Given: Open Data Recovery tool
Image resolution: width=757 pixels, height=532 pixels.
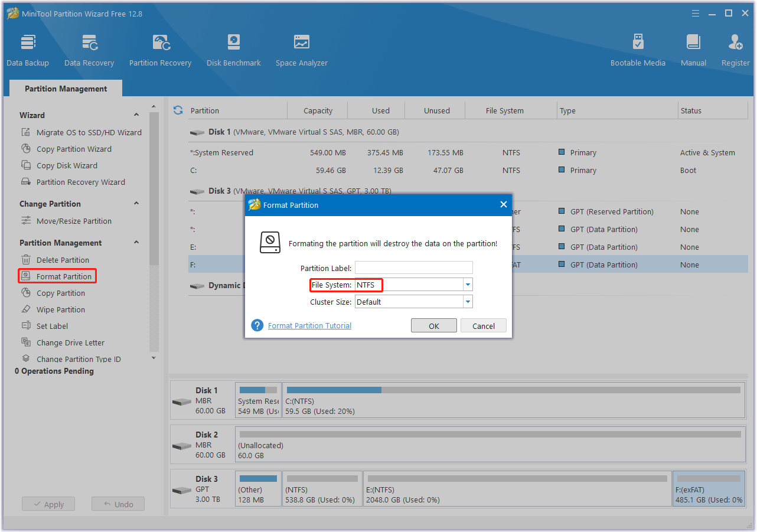Looking at the screenshot, I should [x=89, y=50].
